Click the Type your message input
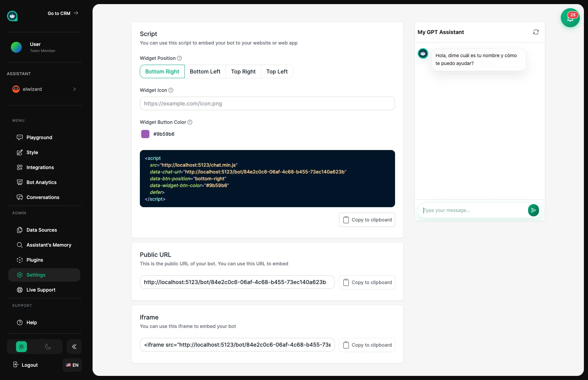 474,210
